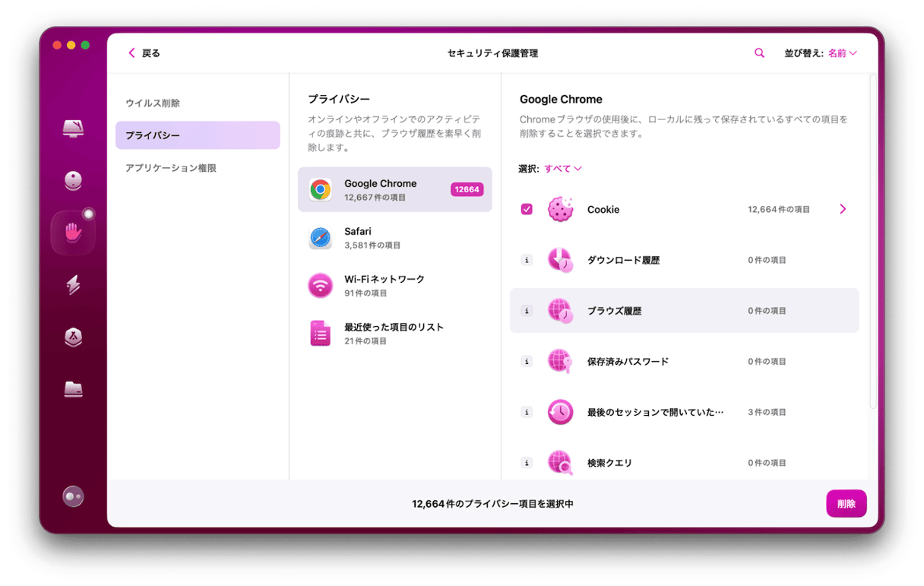Viewport: 924px width, 586px height.
Task: Open the Performance lightning bolt icon
Action: (x=73, y=285)
